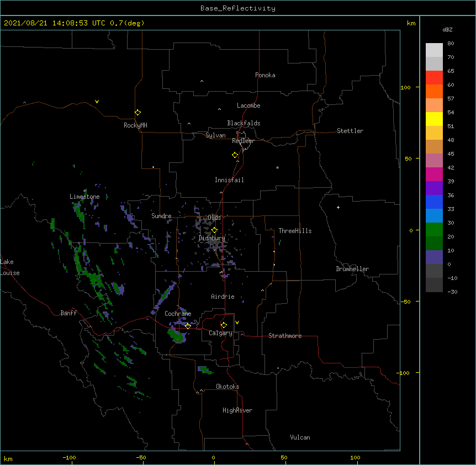Click the yellow km label beside the timestamp
This screenshot has width=476, height=465.
(411, 23)
